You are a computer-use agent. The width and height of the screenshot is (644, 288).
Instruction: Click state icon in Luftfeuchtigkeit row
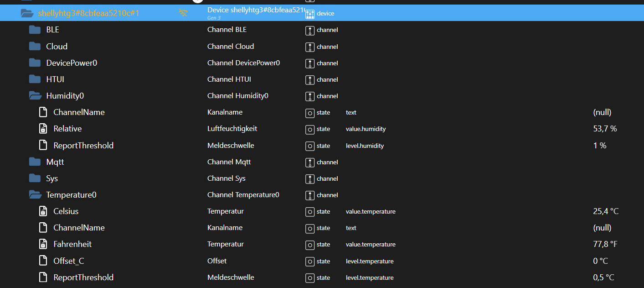(310, 129)
